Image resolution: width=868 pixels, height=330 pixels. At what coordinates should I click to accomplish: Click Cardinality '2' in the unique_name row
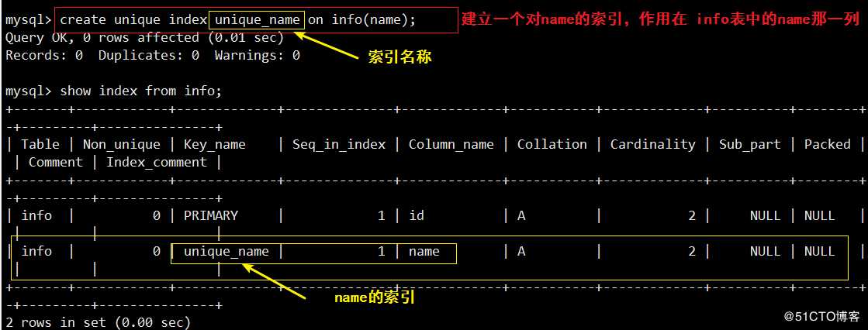point(691,252)
